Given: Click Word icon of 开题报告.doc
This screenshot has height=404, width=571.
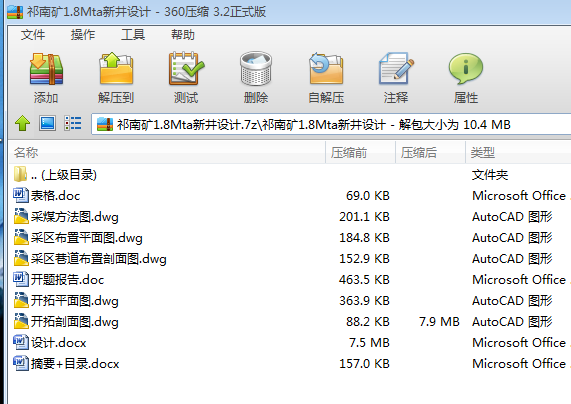Looking at the screenshot, I should 21,279.
